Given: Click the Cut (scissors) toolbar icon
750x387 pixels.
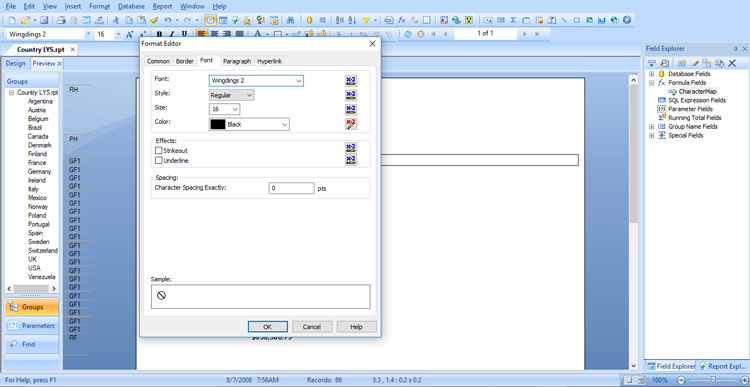Looking at the screenshot, I should click(116, 20).
